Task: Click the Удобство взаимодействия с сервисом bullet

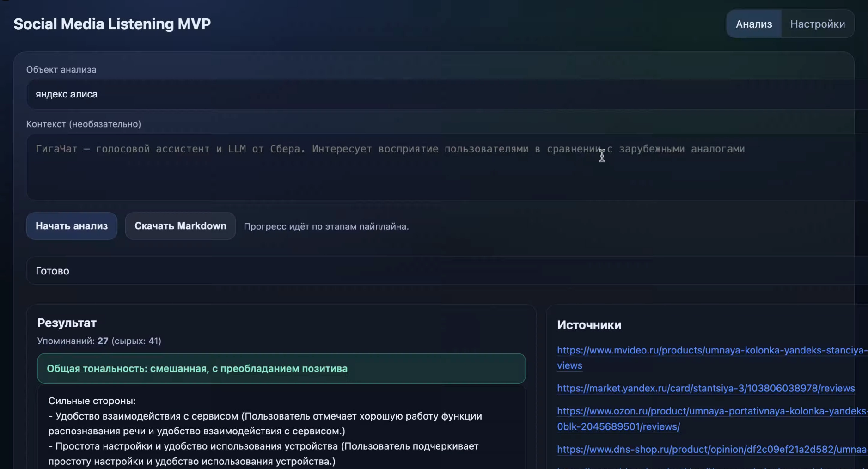Action: pyautogui.click(x=265, y=424)
